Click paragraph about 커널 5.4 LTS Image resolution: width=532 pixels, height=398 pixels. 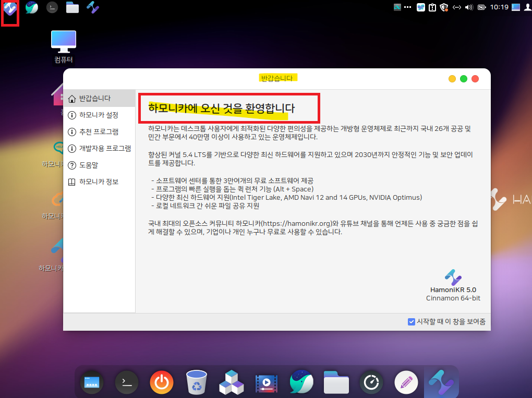310,159
